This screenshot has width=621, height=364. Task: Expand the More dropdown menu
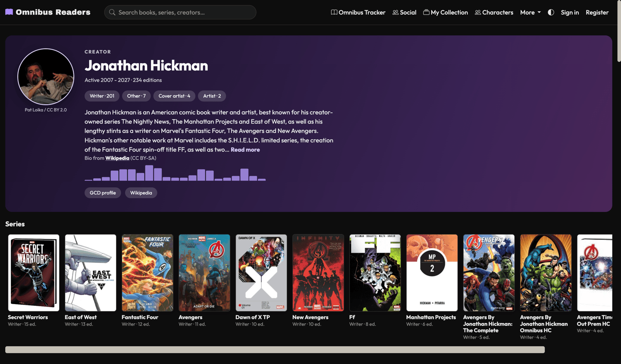[x=530, y=12]
